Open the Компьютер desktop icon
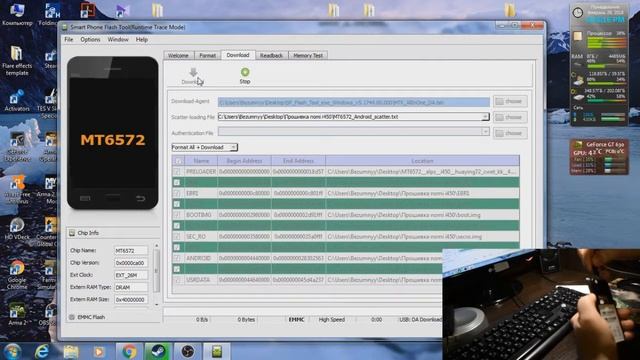This screenshot has width=640, height=360. pos(17,14)
